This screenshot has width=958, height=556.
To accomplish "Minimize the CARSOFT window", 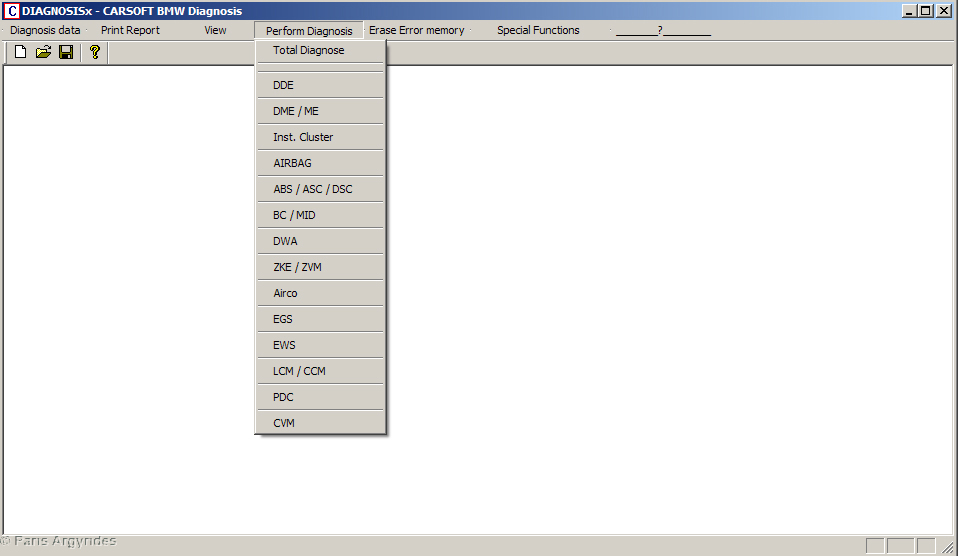I will point(909,10).
